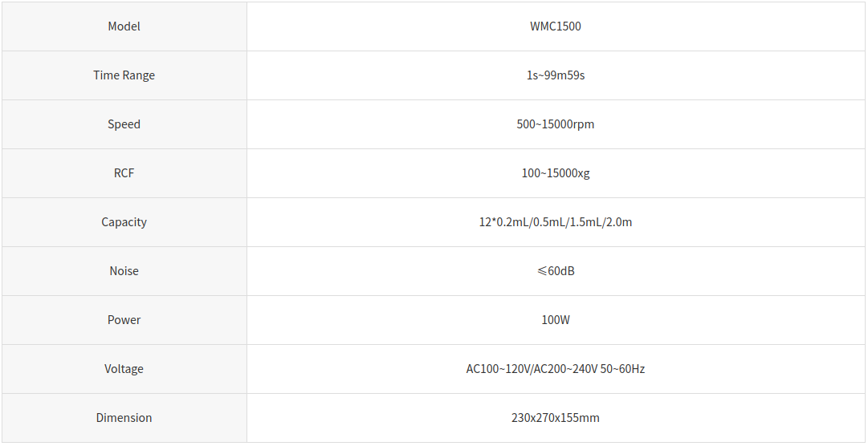Click the RCF label cell

124,173
